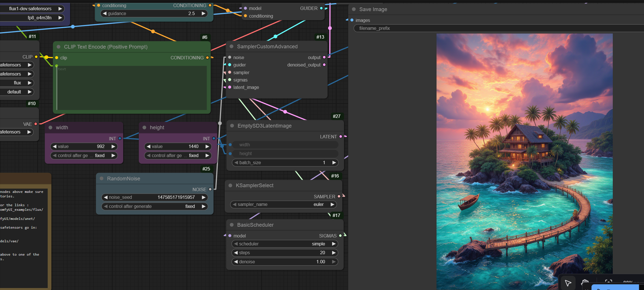This screenshot has width=644, height=290.
Task: Decrease steps using the left arrow
Action: [236, 253]
